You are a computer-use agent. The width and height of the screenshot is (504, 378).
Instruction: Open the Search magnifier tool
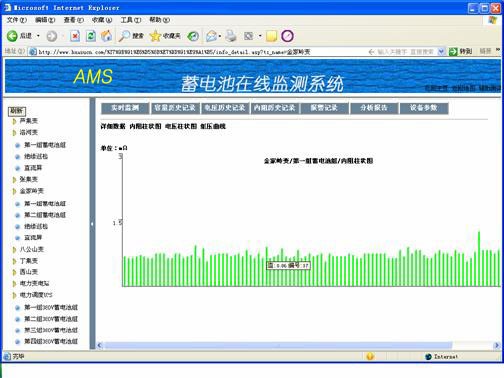click(124, 36)
